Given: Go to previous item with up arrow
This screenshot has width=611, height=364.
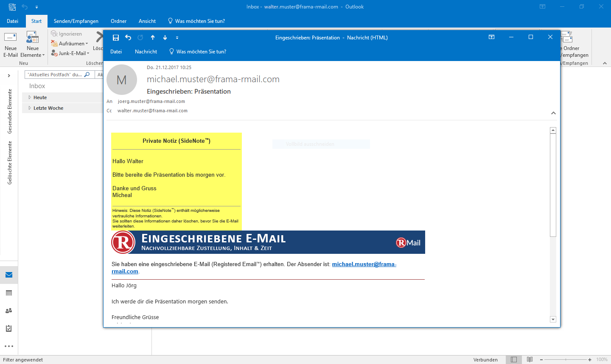Looking at the screenshot, I should click(x=153, y=38).
